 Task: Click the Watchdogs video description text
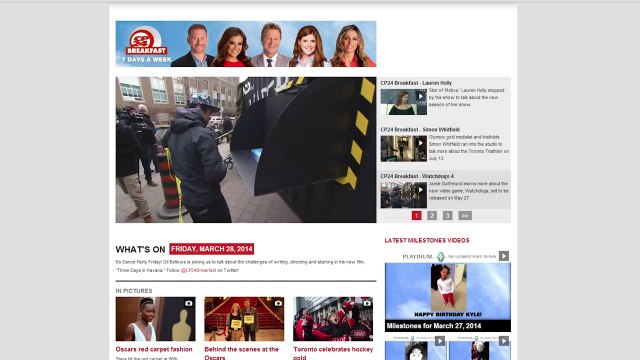click(x=469, y=191)
